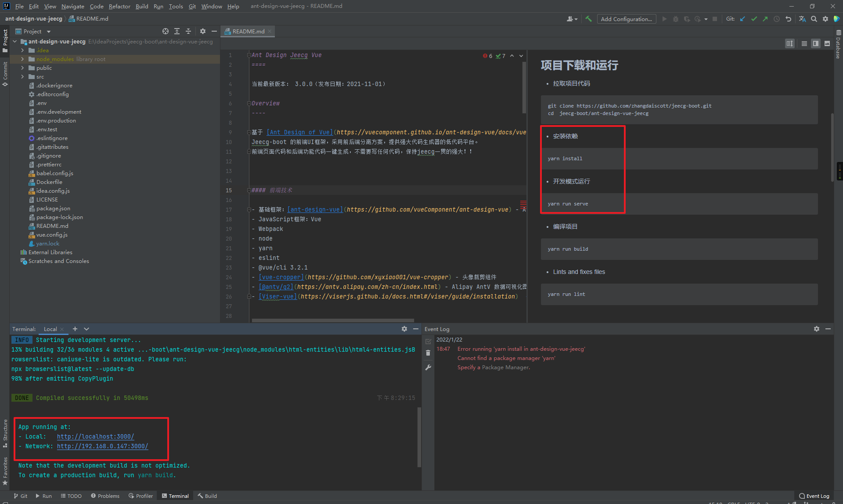This screenshot has width=843, height=504.
Task: Click Event Log trash clear icon
Action: click(x=428, y=353)
